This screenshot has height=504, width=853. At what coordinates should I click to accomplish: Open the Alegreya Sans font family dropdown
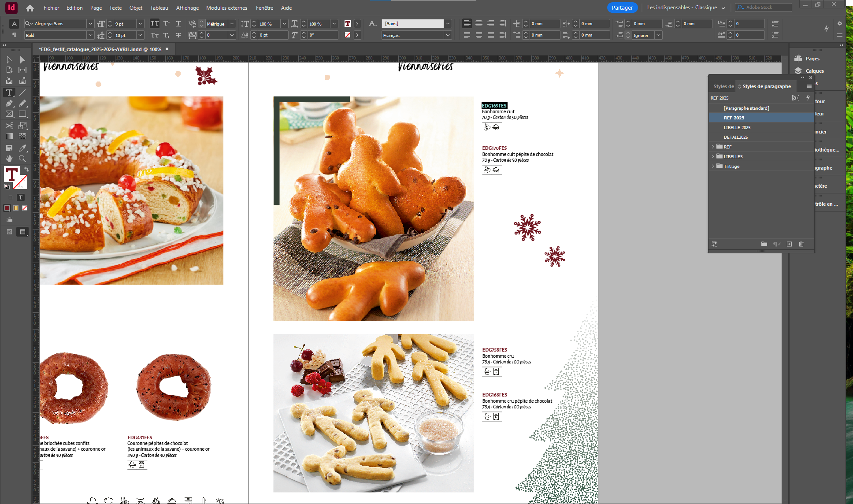click(90, 24)
